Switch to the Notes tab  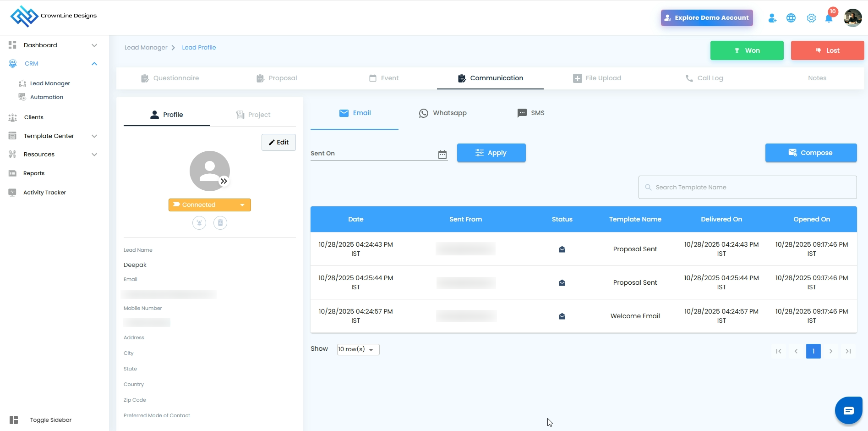817,78
